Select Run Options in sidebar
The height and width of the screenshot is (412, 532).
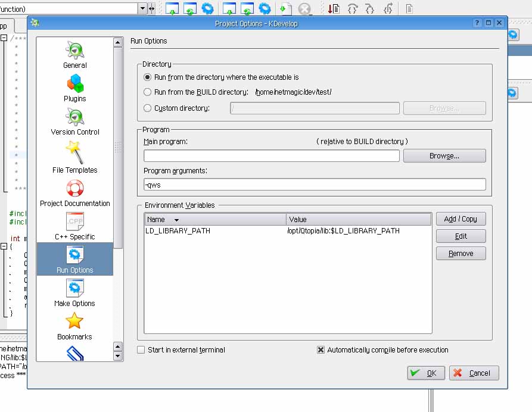(x=74, y=259)
